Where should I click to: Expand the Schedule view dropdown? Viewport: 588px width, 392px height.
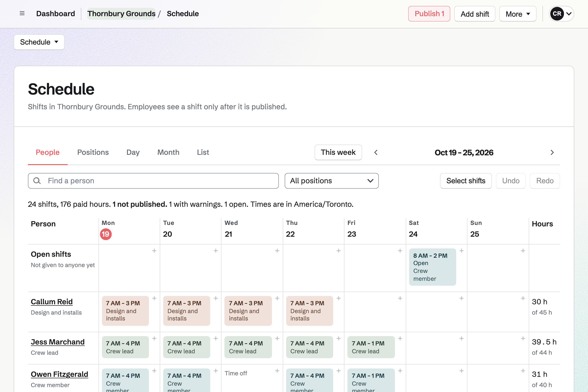coord(39,42)
